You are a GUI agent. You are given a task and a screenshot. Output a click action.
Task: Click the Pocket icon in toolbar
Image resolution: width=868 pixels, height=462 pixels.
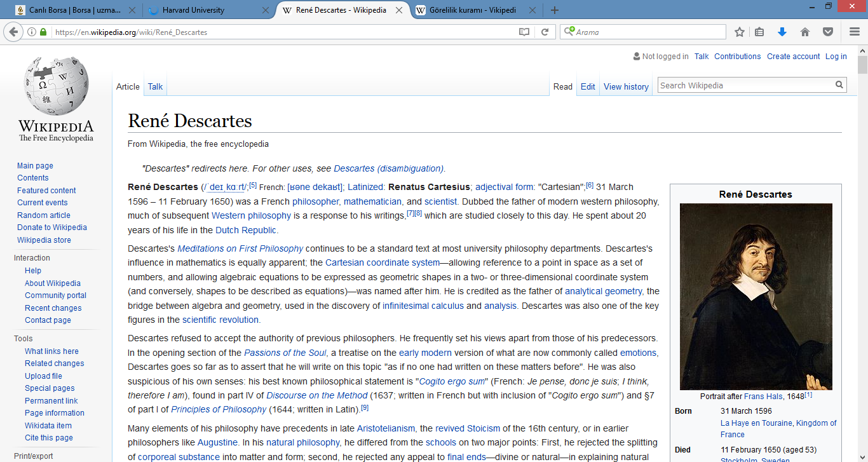[x=828, y=32]
